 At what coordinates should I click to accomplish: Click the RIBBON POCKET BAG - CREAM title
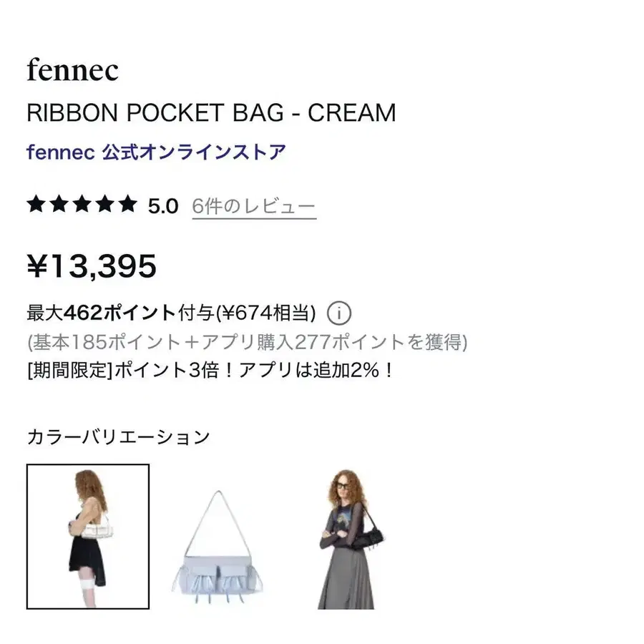tap(211, 112)
